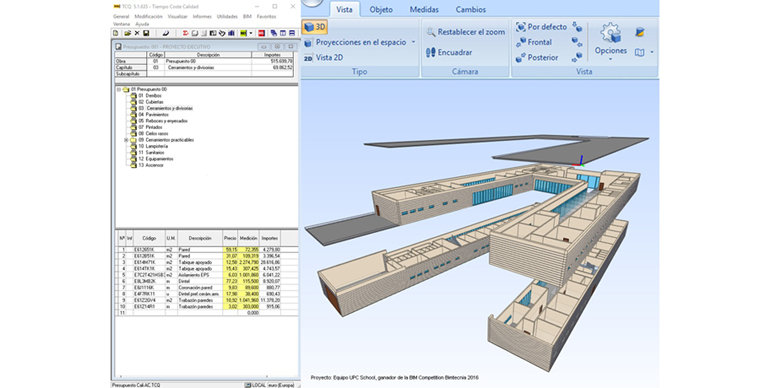Screen dimensions: 770x388
Task: Open the Opciones gear dropdown
Action: (610, 42)
